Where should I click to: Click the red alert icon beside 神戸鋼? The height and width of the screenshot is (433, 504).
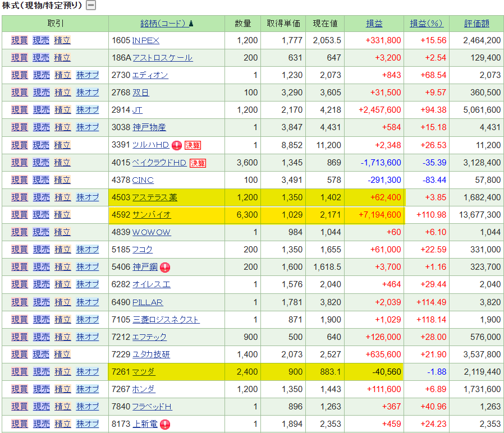(x=165, y=267)
